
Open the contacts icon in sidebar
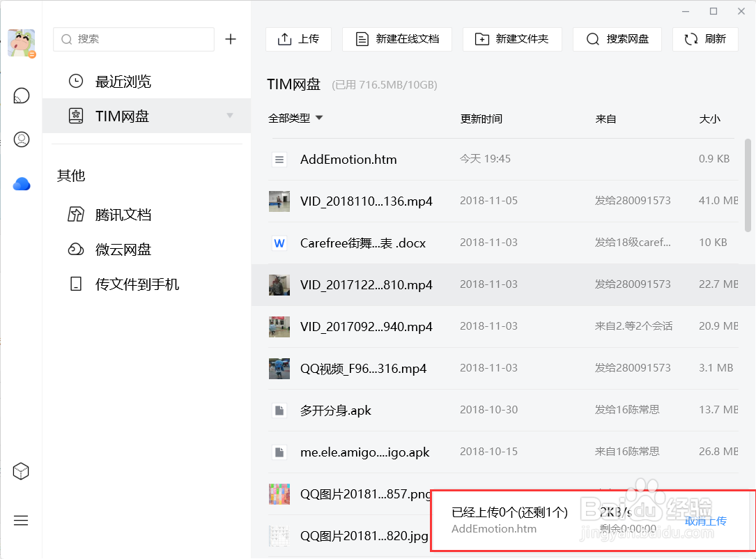(x=21, y=139)
